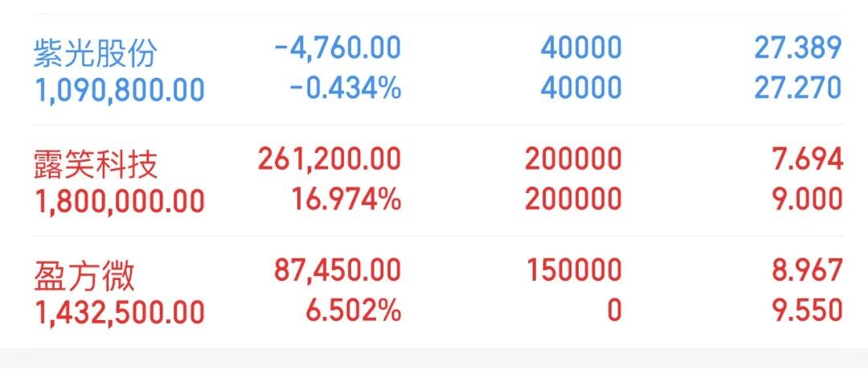
Task: Select 露笑科技 holding quantity 200000
Action: (x=574, y=159)
